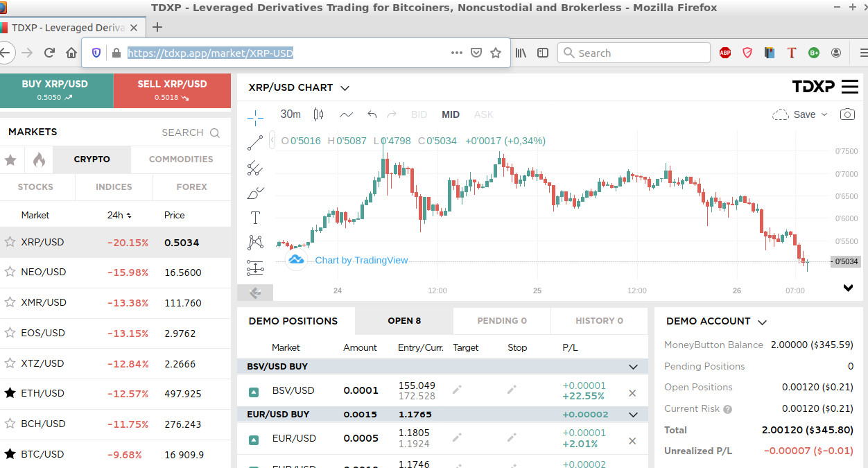Take a chart snapshot with camera icon
Viewport: 868px width, 468px height.
pos(847,114)
